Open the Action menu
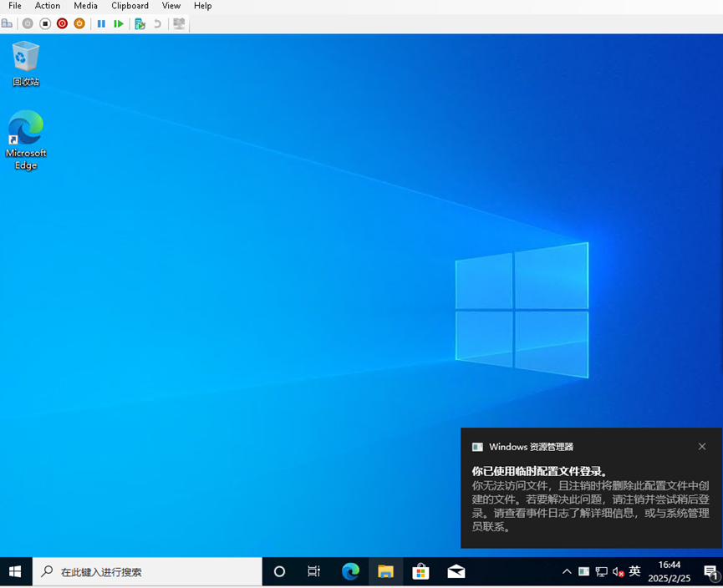Screen dimensions: 723x588 click(x=48, y=6)
